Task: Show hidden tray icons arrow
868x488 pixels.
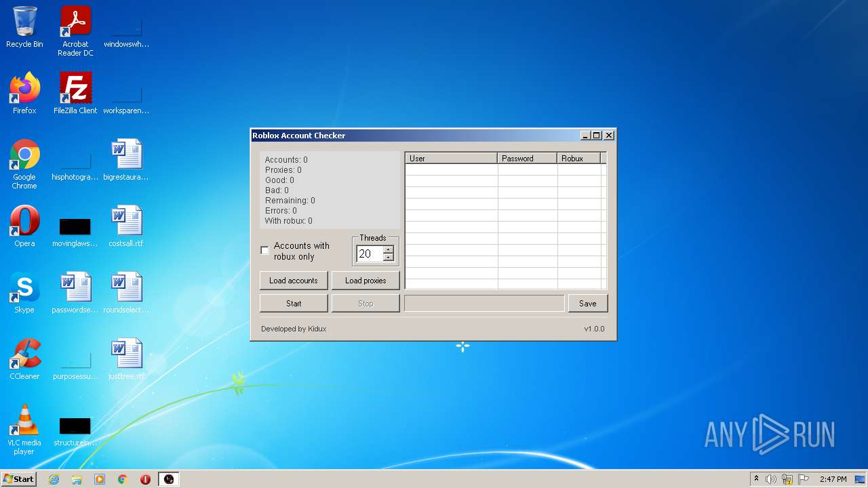Action: tap(756, 479)
